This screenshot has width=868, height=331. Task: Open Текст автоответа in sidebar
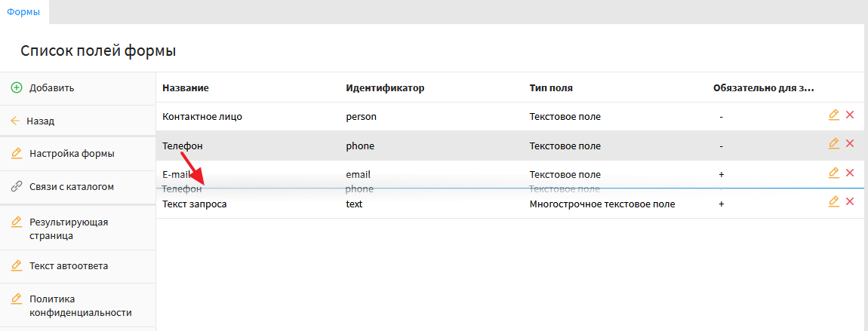(69, 266)
